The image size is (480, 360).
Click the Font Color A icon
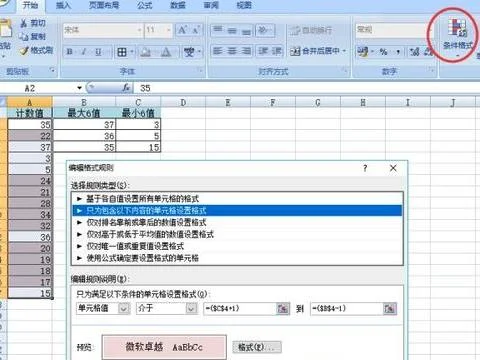coord(166,52)
